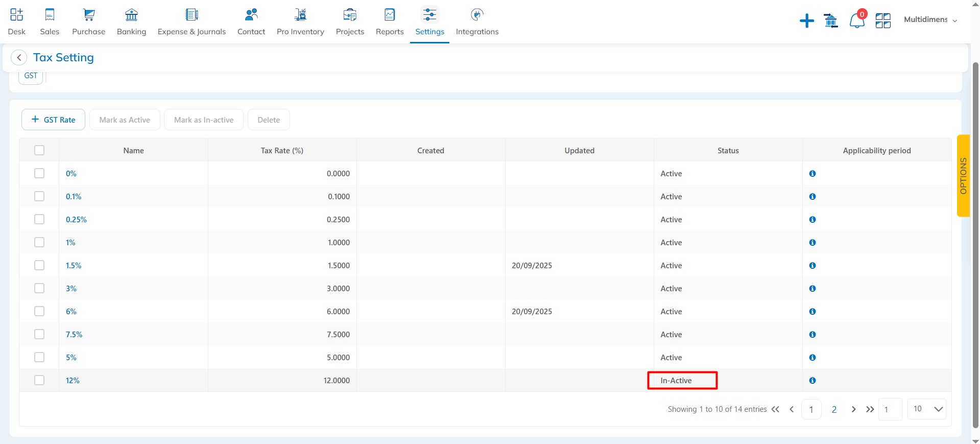Viewport: 980px width, 444px height.
Task: Click the blue plus quick-create icon
Action: click(x=806, y=21)
